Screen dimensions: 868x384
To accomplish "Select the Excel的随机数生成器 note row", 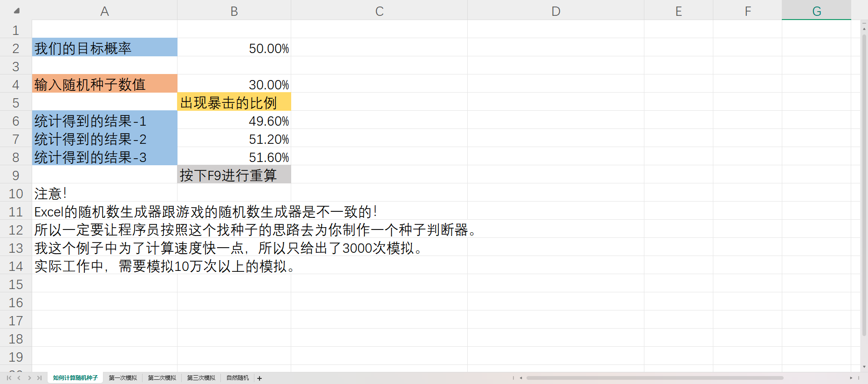I will pyautogui.click(x=205, y=211).
